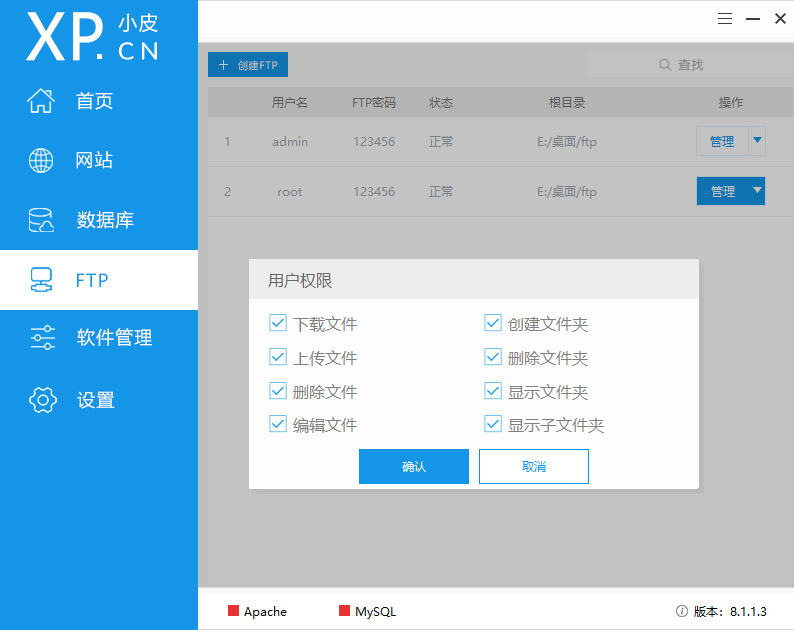Toggle the 显示子文件夹 checkbox
This screenshot has height=630, width=794.
tap(492, 424)
